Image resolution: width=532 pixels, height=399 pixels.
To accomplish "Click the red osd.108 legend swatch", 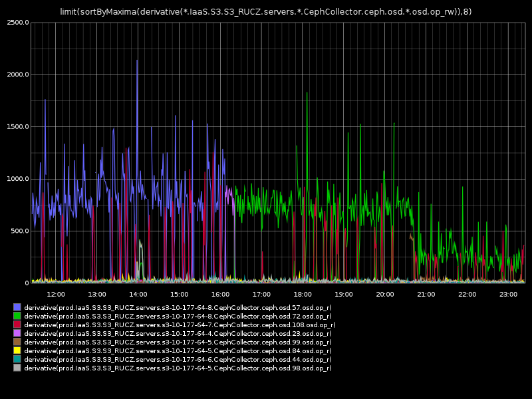I will click(x=17, y=325).
